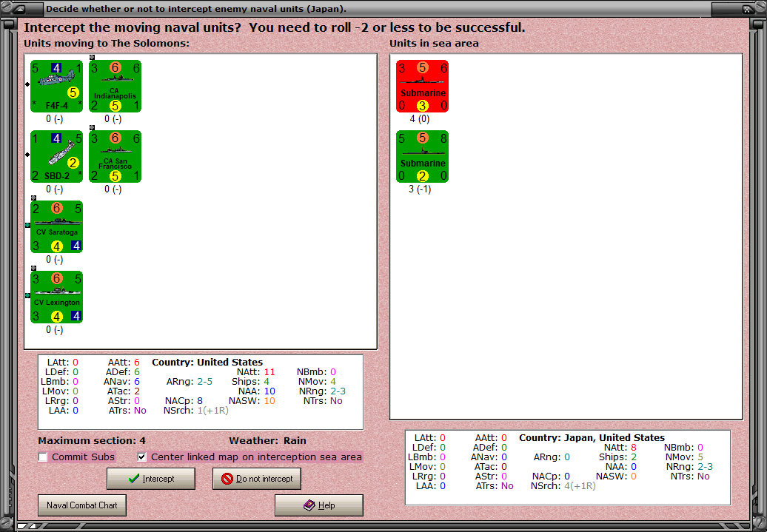Click the 'ARng: 2-5' stat
Viewport: 767px width, 532px height.
[x=190, y=381]
